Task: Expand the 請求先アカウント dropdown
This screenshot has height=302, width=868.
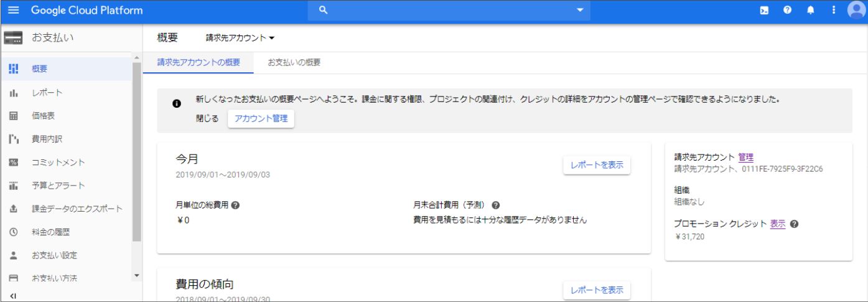Action: coord(240,38)
